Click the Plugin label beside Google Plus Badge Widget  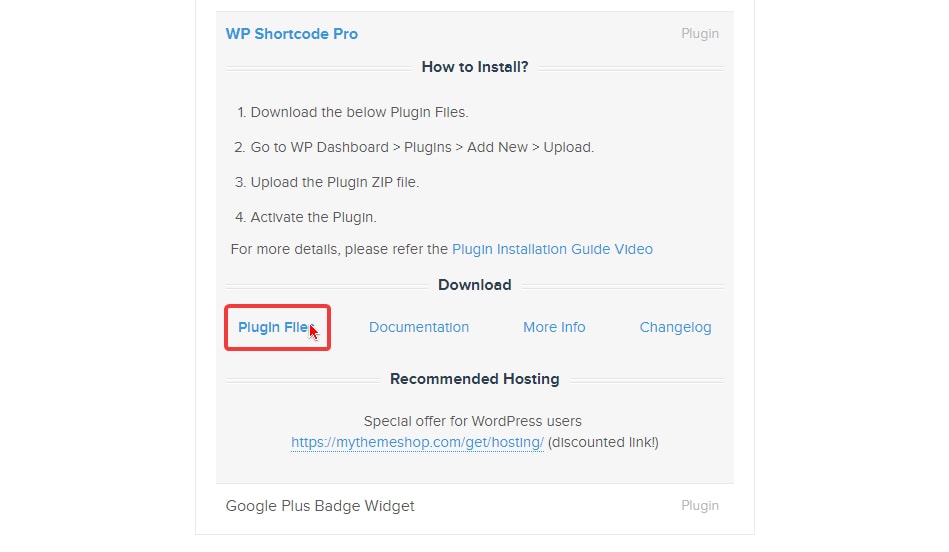click(x=700, y=505)
